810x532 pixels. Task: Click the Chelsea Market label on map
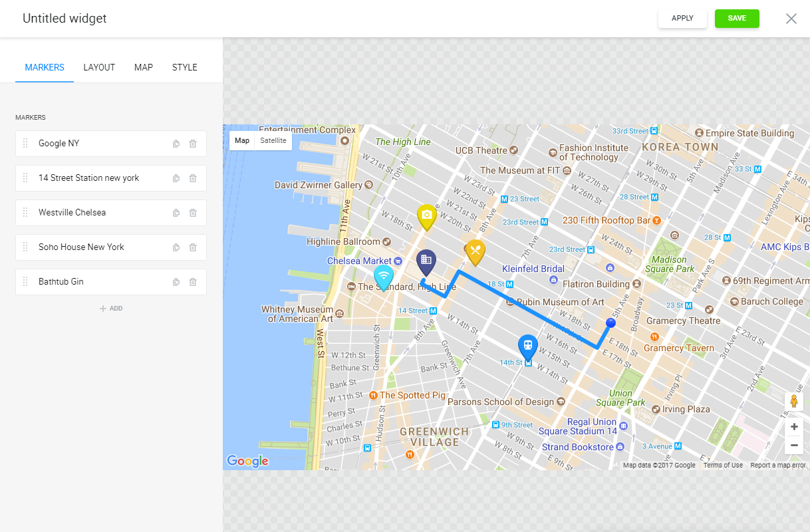click(359, 261)
